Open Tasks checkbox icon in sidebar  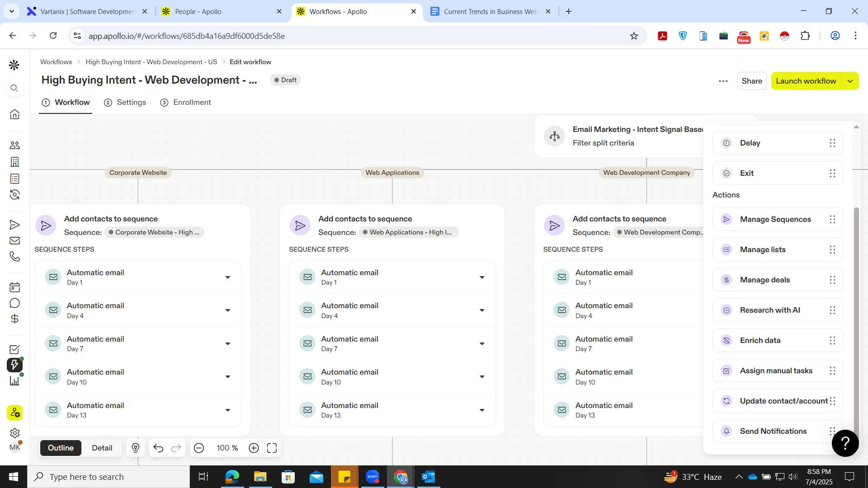coord(14,349)
